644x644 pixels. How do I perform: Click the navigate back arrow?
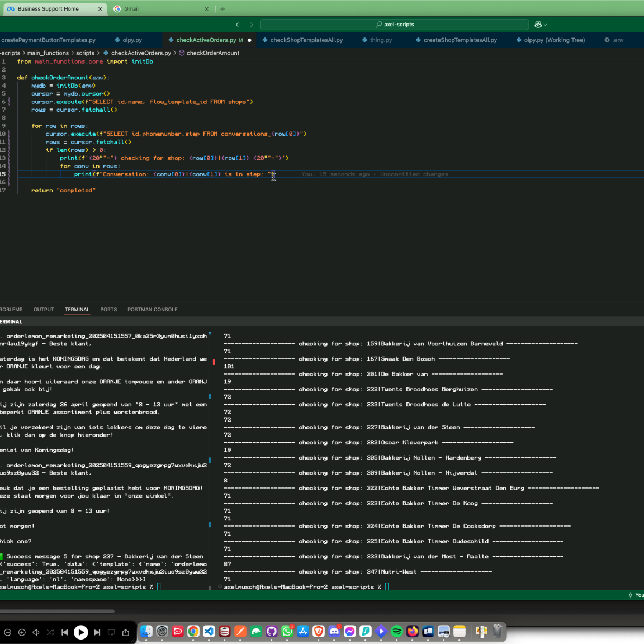click(239, 25)
